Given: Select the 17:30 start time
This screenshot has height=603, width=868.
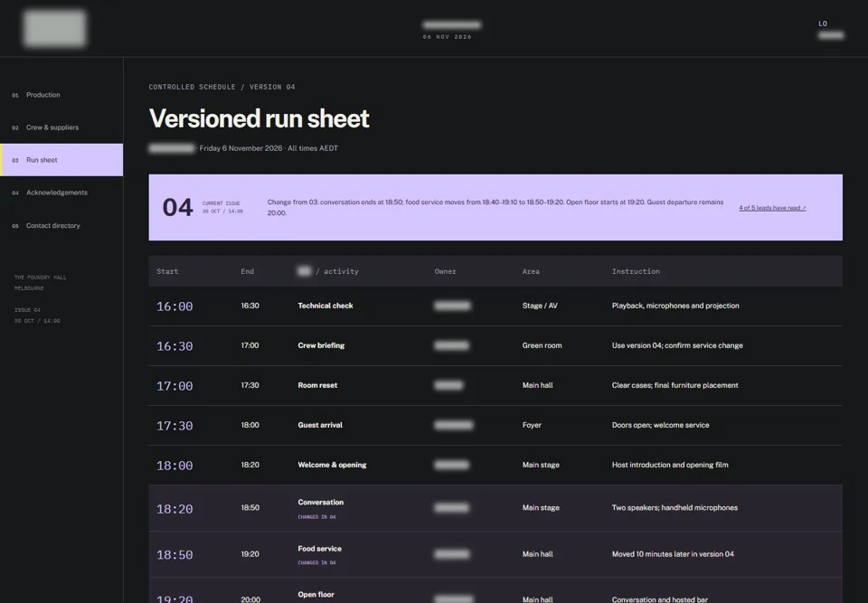Looking at the screenshot, I should pyautogui.click(x=175, y=426).
